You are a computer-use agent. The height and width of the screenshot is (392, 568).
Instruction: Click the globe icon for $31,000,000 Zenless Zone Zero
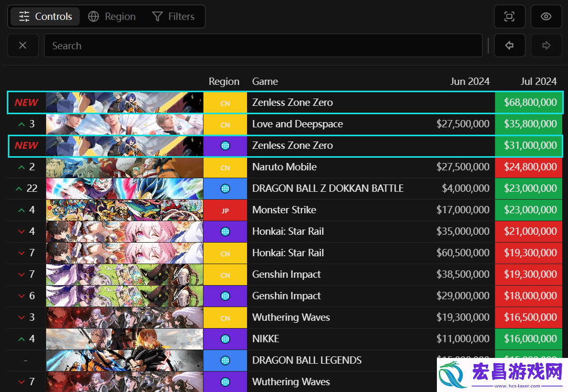[x=225, y=146]
